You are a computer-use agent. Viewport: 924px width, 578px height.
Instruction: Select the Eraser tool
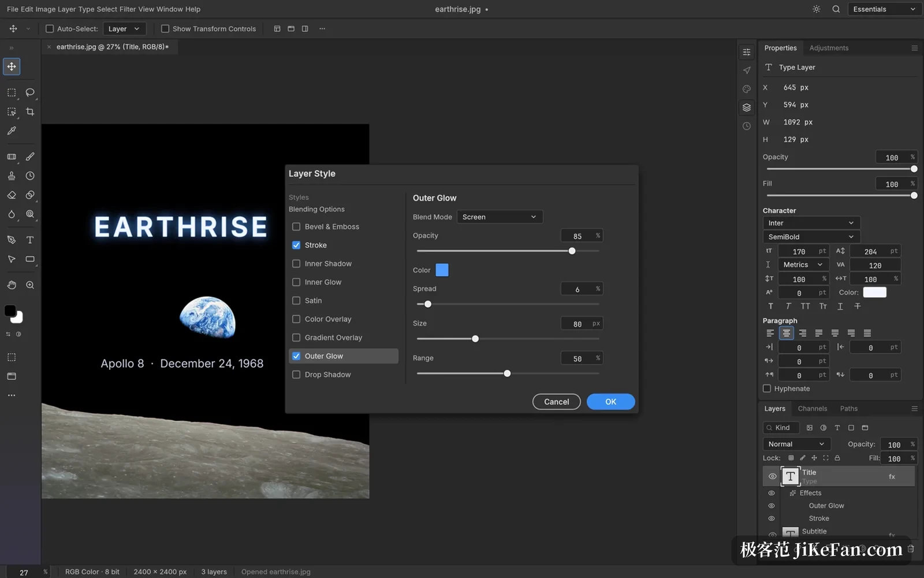(x=12, y=195)
